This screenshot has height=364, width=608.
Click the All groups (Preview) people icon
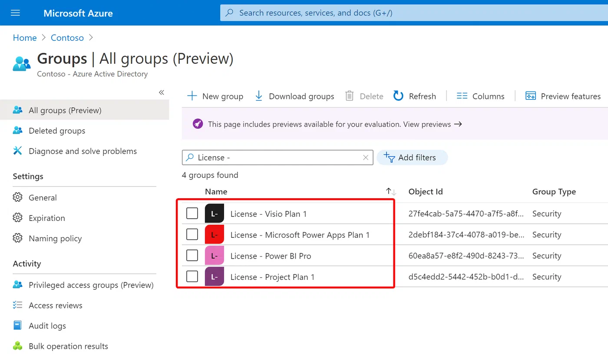(18, 110)
